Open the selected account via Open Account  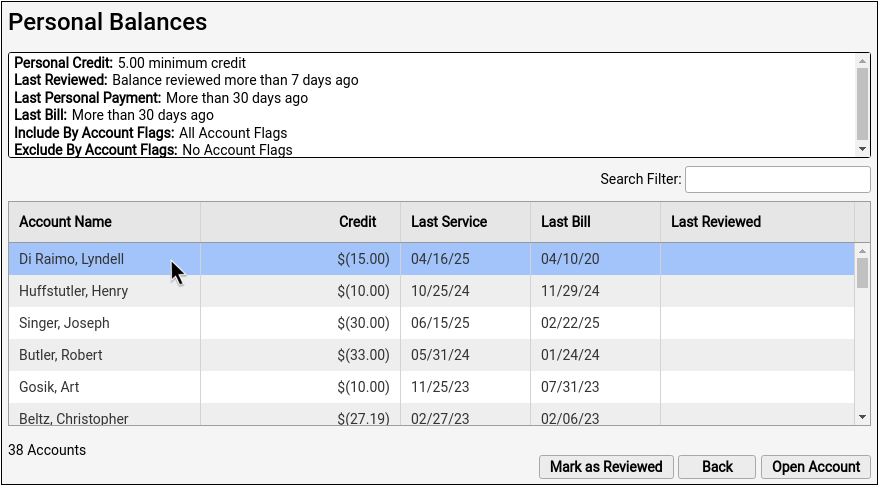816,467
